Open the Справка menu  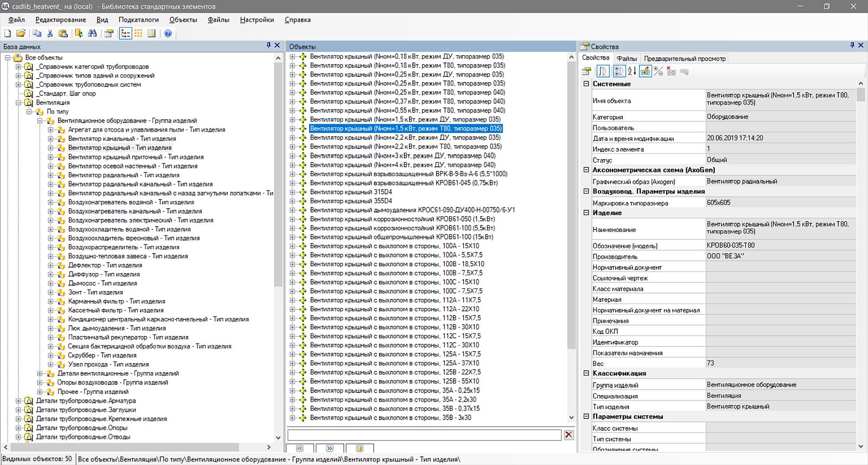pyautogui.click(x=298, y=20)
